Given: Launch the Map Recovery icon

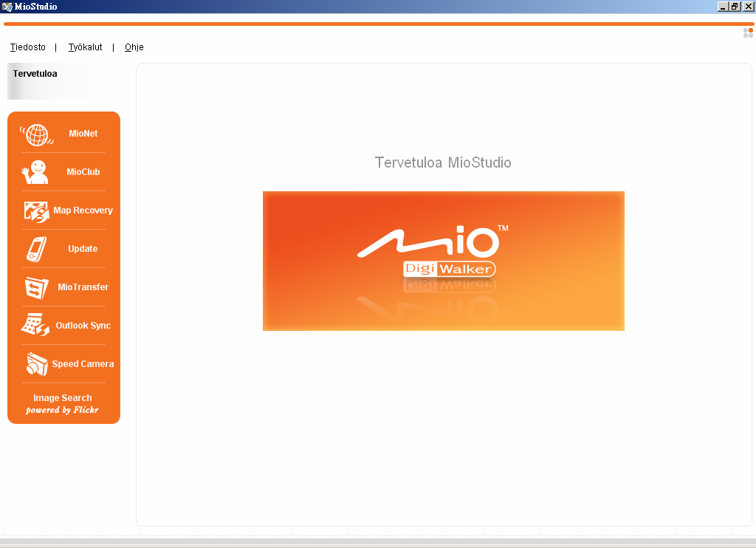Looking at the screenshot, I should pyautogui.click(x=37, y=211).
